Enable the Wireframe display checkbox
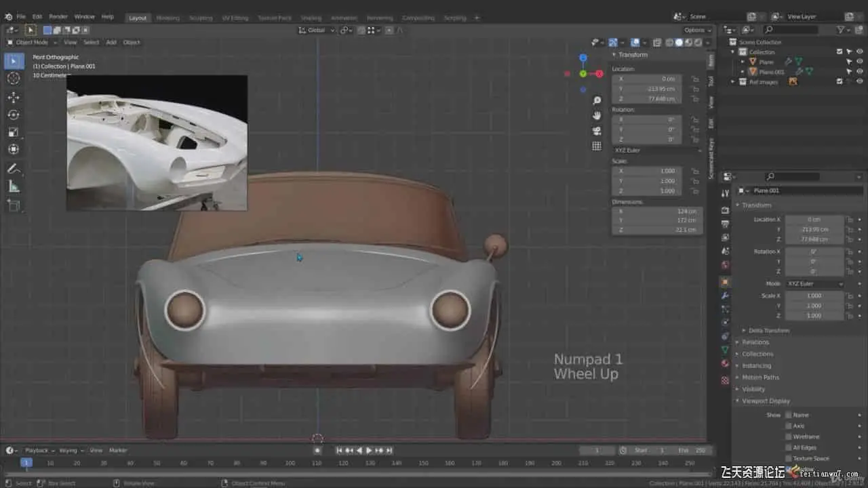 pyautogui.click(x=789, y=436)
